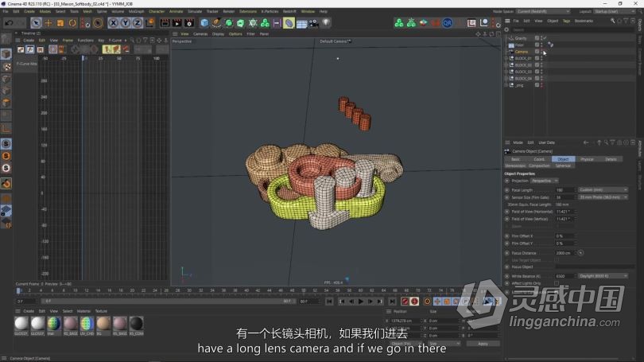Click the green Subdivision Surface generator icon
The width and height of the screenshot is (644, 362).
(229, 23)
